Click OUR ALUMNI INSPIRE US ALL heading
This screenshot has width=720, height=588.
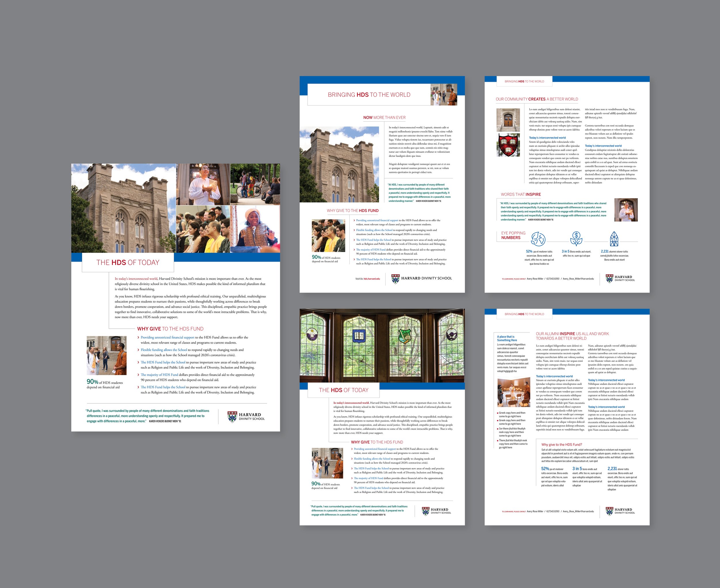pos(572,336)
